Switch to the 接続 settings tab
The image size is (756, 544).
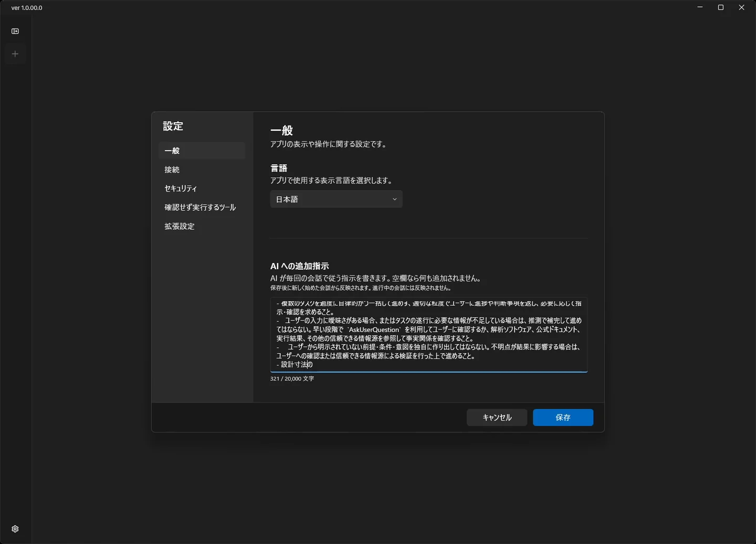202,169
